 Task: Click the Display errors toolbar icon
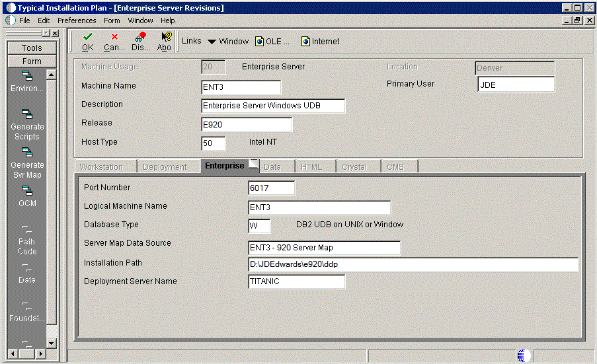click(x=141, y=36)
